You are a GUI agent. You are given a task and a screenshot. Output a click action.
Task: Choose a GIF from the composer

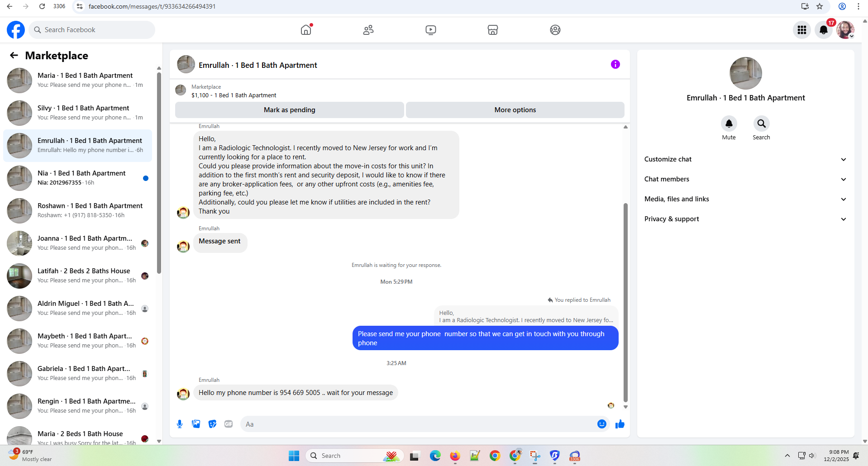coord(229,424)
